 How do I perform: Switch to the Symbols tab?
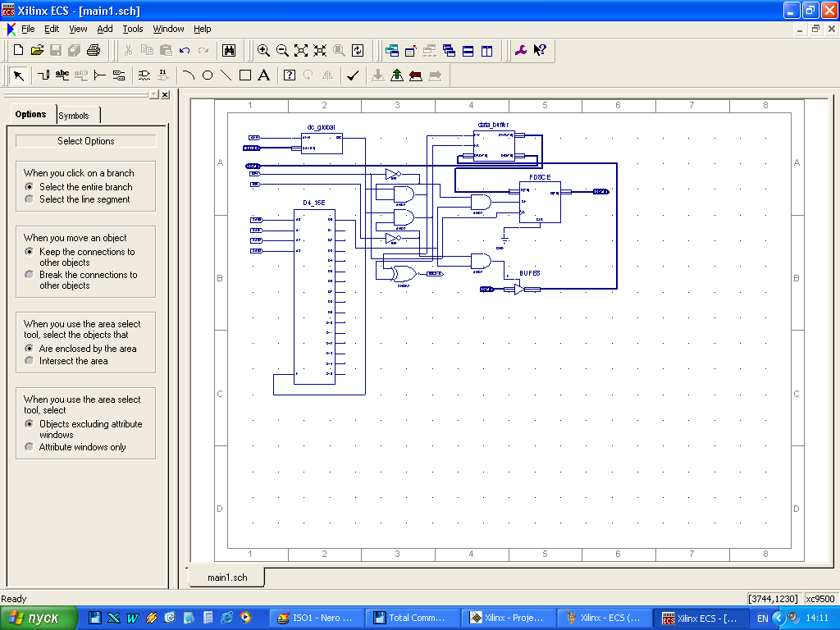coord(74,116)
